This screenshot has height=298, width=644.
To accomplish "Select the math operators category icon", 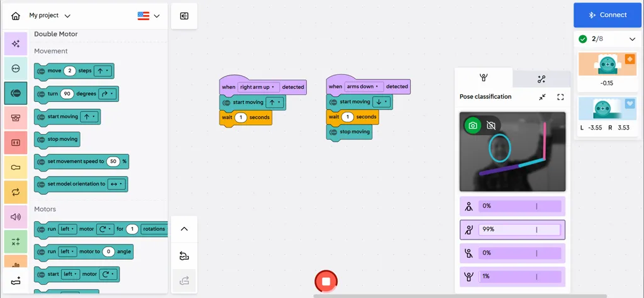I will [x=16, y=241].
